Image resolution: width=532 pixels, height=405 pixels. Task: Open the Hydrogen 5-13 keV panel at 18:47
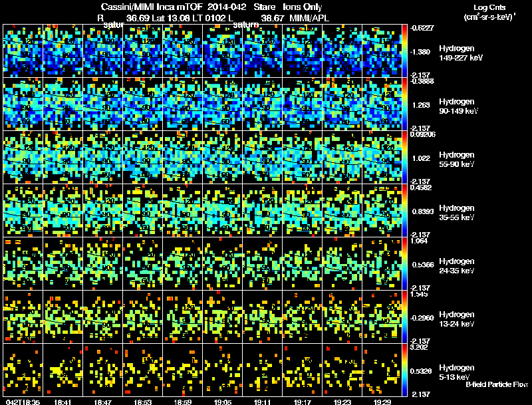pos(103,370)
